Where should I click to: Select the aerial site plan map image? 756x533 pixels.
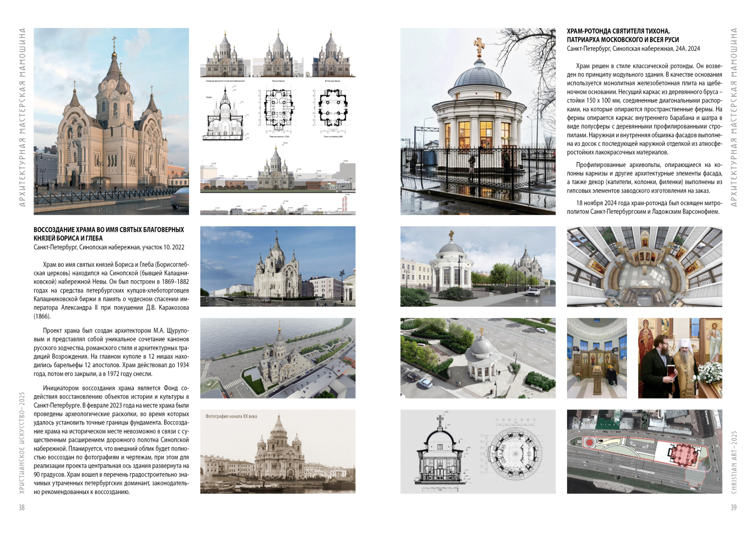(644, 451)
